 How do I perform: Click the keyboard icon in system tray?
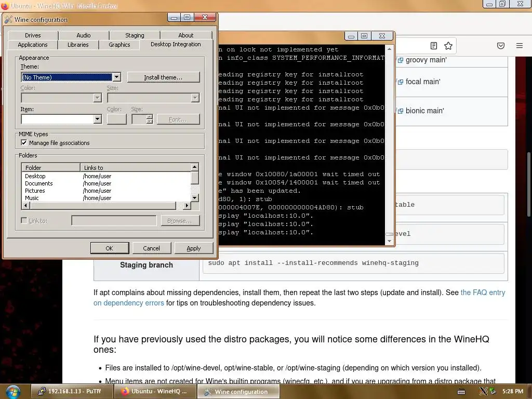tap(461, 392)
